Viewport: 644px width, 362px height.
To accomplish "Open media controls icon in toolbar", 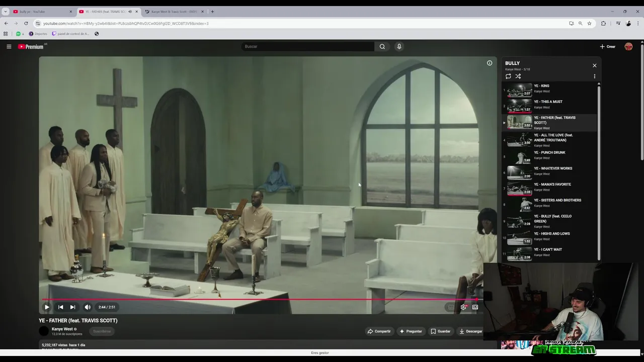I will [618, 24].
